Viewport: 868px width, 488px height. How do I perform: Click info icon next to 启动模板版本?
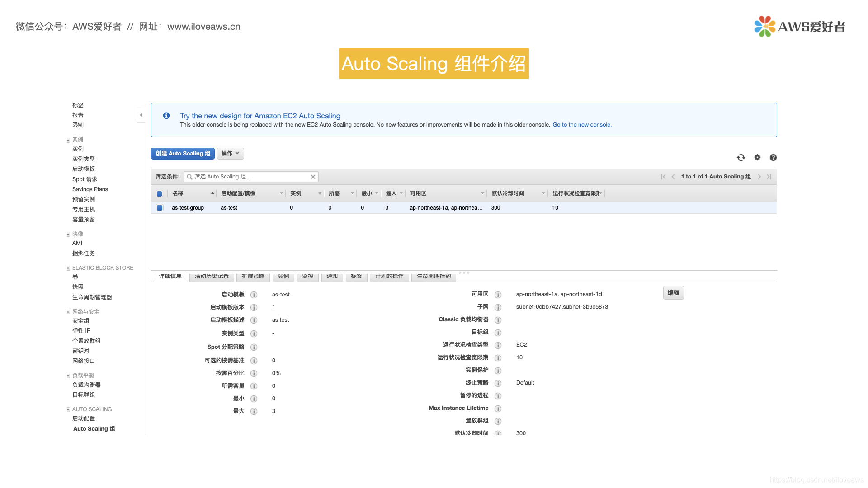coord(254,308)
